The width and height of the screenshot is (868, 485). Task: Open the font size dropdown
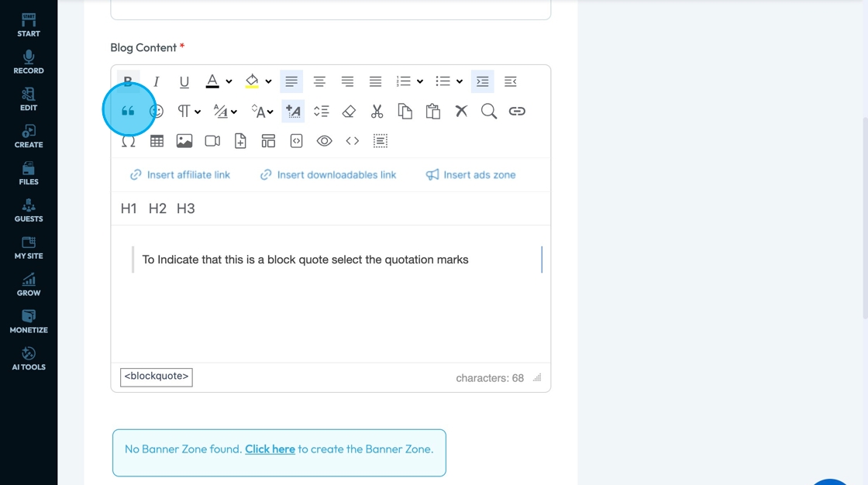click(x=262, y=112)
